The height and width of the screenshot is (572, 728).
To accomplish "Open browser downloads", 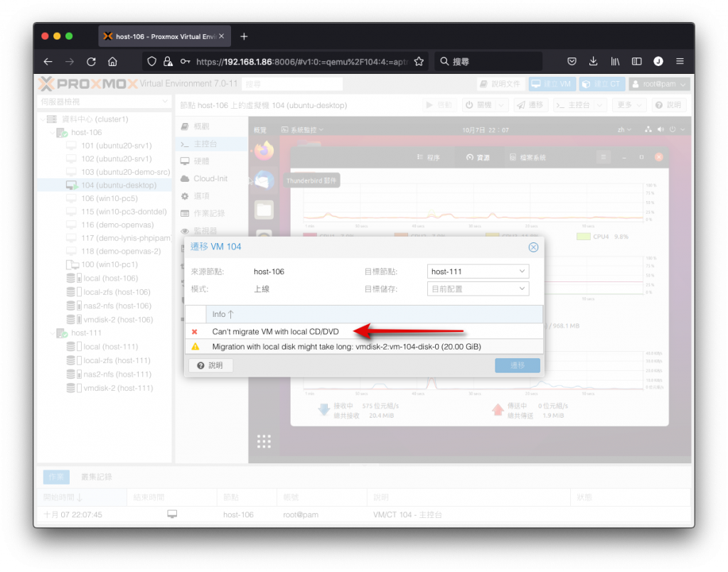I will pyautogui.click(x=593, y=61).
